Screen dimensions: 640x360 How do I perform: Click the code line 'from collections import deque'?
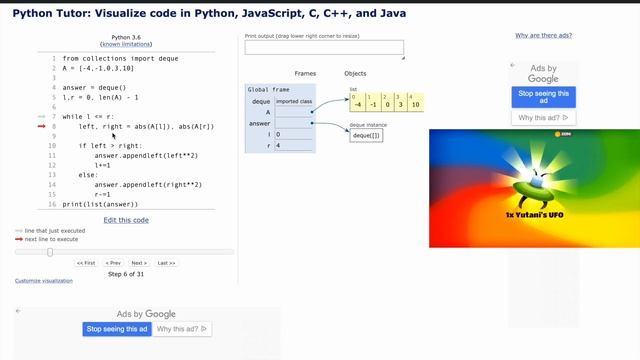120,58
